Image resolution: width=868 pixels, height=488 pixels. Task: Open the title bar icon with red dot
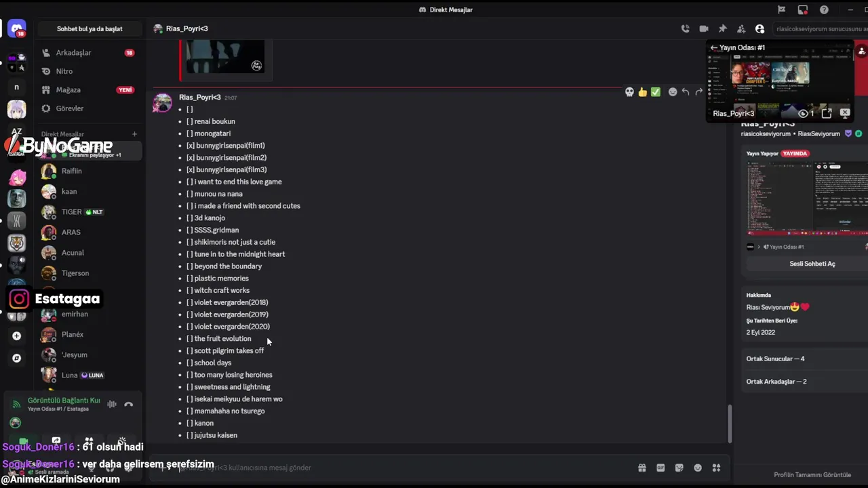coord(803,9)
